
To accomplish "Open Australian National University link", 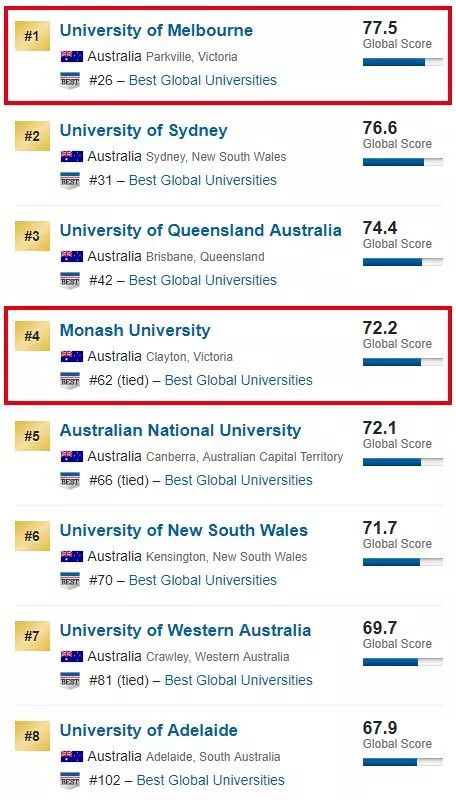I will pyautogui.click(x=181, y=430).
